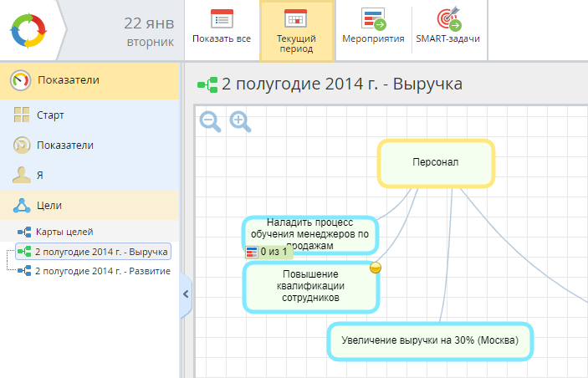The width and height of the screenshot is (588, 378).
Task: Select the Персонал node on the map
Action: (436, 163)
